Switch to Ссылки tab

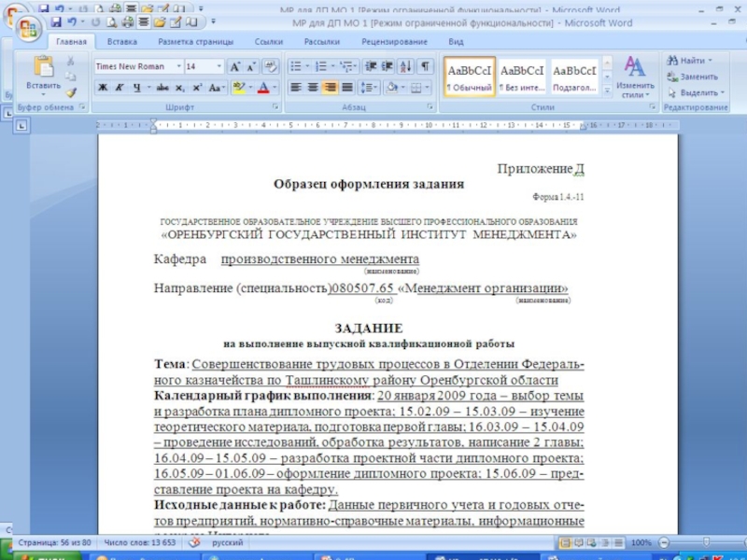coord(269,42)
